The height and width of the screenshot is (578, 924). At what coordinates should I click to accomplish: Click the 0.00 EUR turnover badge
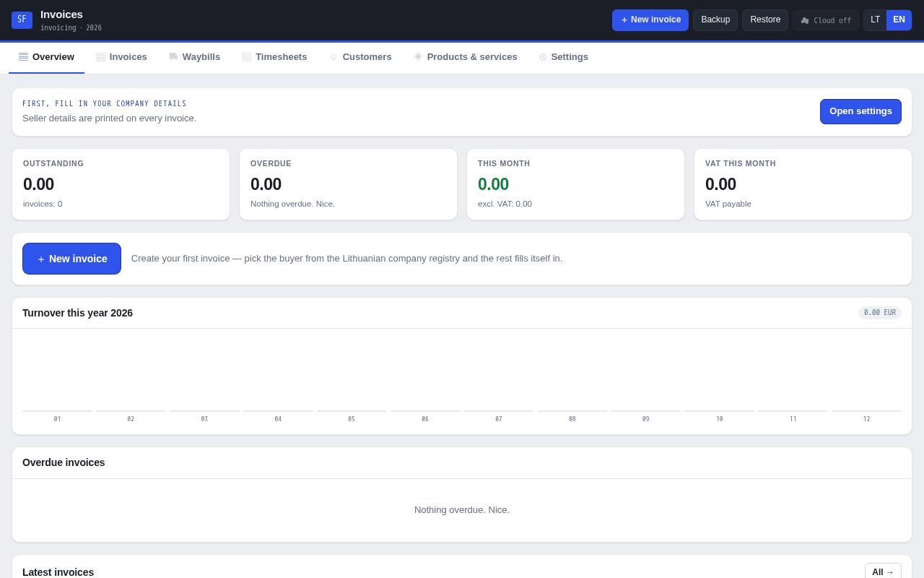pyautogui.click(x=880, y=313)
